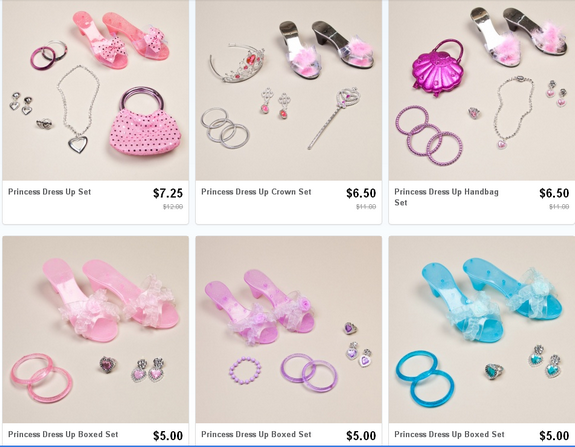Click the crossed-out $11.00 price on the Crown Set
Viewport: 575px width, 447px height.
point(366,207)
